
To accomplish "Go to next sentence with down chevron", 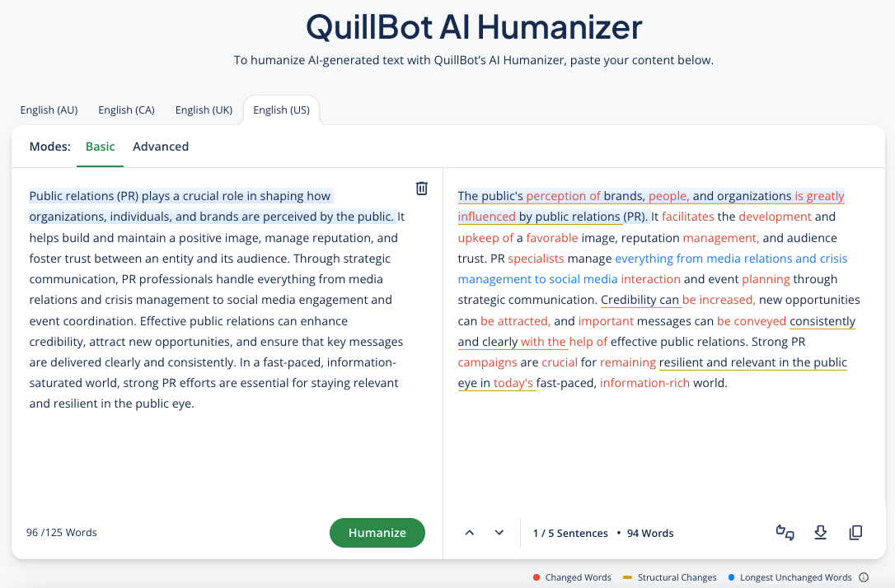I will (x=499, y=533).
